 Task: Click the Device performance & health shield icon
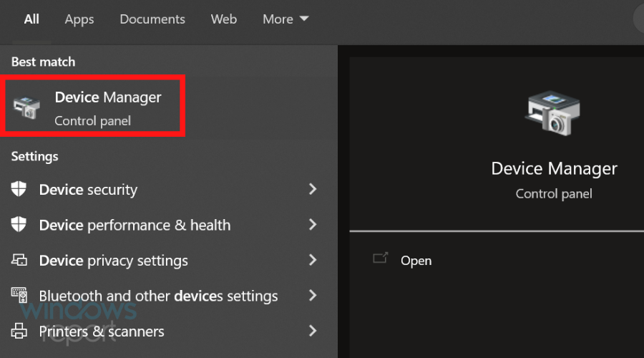point(19,224)
